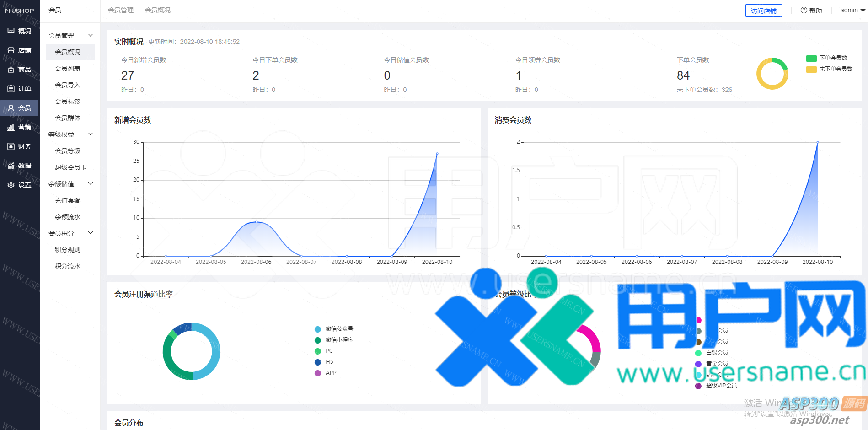Screen dimensions: 868x430
Task: Open the 营销 marketing sidebar icon
Action: click(11, 127)
